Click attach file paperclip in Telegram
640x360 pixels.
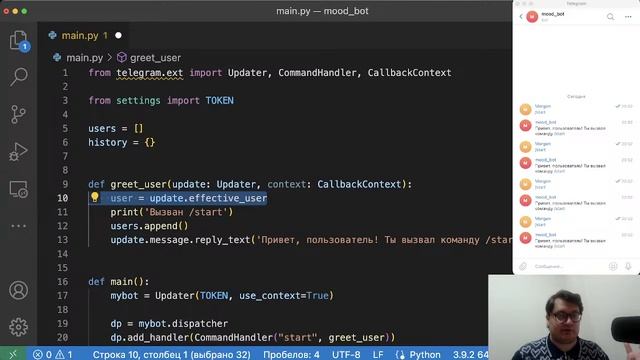(x=523, y=267)
